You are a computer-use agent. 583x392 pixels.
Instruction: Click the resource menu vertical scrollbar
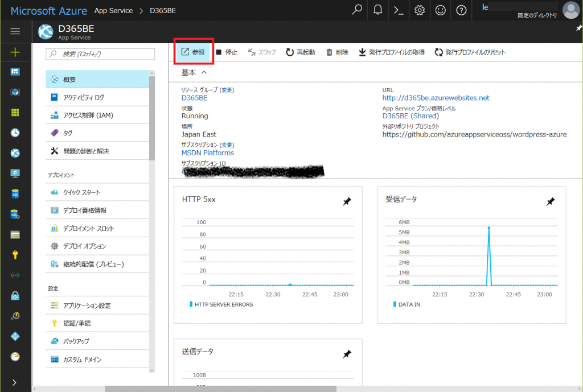[151, 118]
